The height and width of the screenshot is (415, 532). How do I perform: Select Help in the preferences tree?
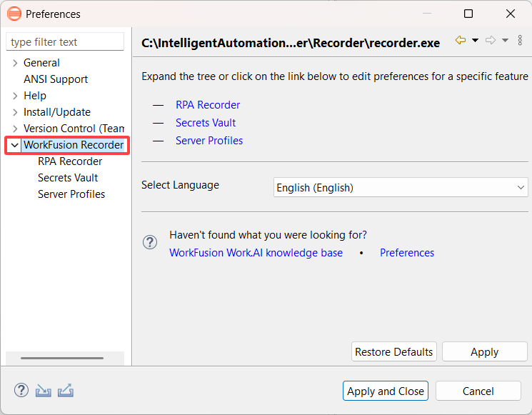tap(34, 96)
